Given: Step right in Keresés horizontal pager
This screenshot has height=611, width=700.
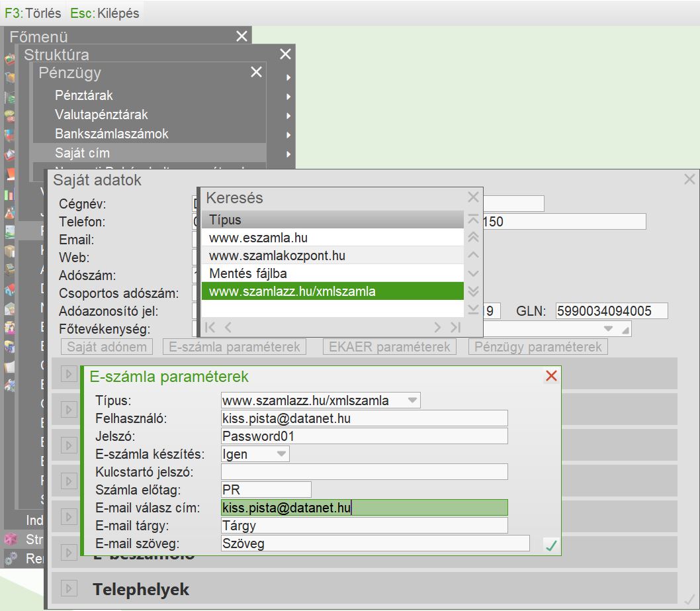Looking at the screenshot, I should [437, 328].
